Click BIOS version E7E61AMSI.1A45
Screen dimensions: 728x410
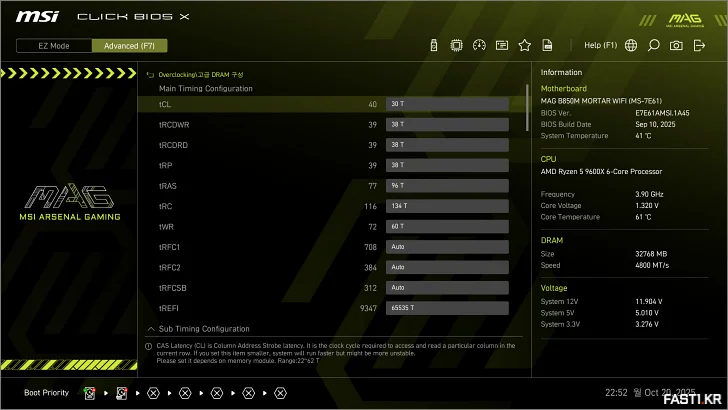pos(662,113)
